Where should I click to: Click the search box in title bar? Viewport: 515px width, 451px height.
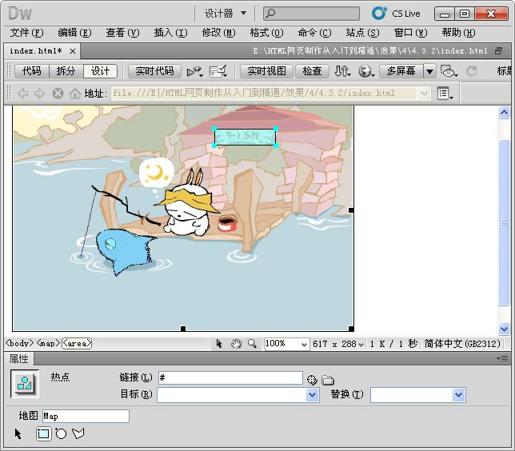(311, 13)
